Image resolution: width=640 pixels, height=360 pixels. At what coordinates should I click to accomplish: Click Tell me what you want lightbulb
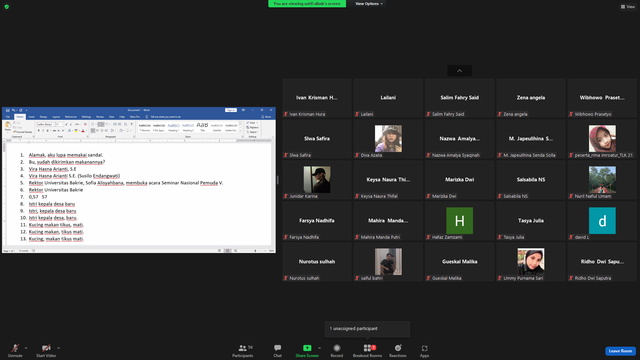click(147, 117)
